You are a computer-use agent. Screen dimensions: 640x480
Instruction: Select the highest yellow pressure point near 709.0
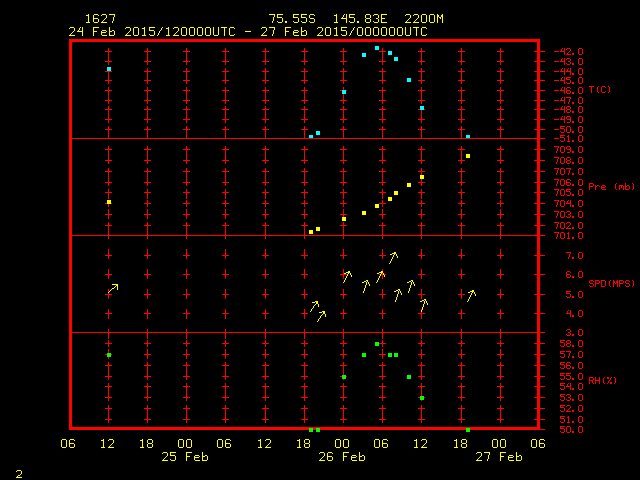coord(468,156)
